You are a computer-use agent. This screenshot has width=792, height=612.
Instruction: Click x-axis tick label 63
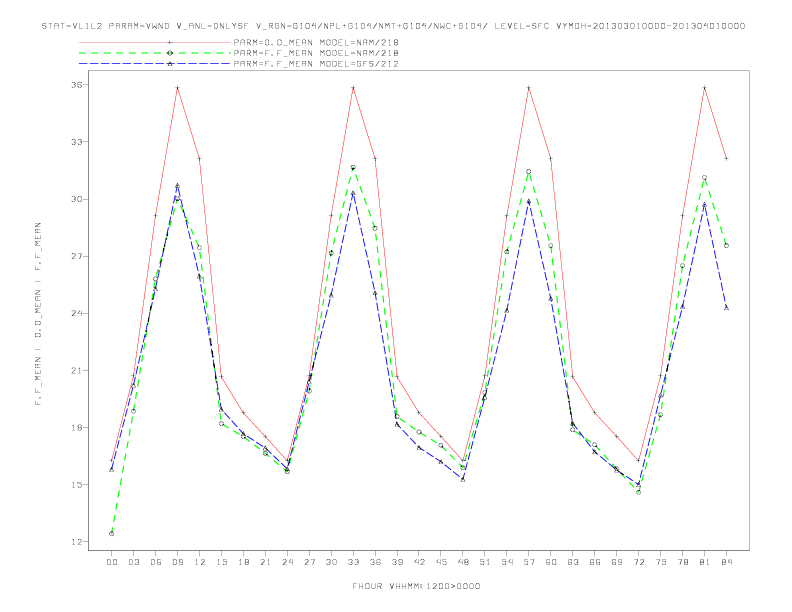(x=573, y=562)
